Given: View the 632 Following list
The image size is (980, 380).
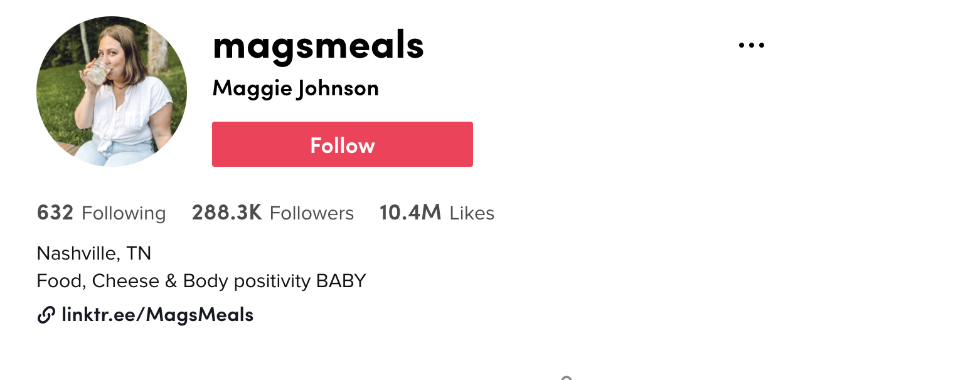Looking at the screenshot, I should [102, 213].
